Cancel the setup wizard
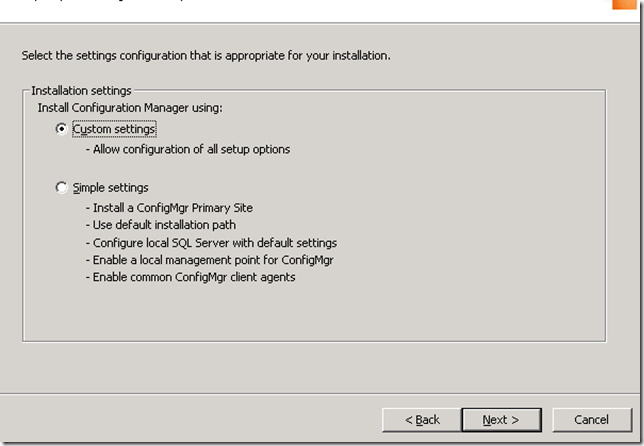The image size is (644, 446). [591, 419]
